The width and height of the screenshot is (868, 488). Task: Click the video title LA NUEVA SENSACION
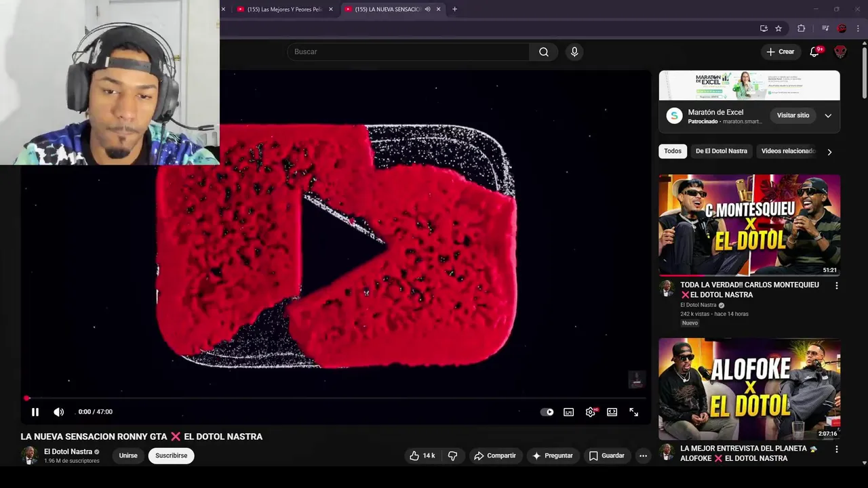point(142,436)
